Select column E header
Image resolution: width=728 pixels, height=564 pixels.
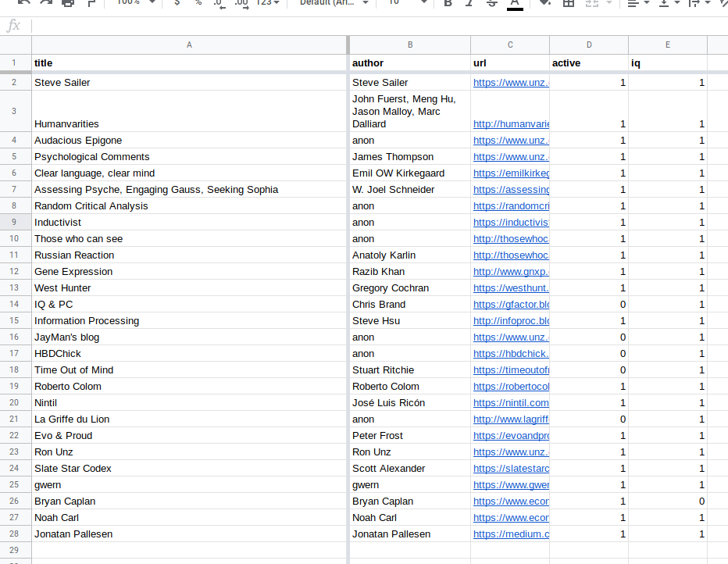tap(668, 45)
